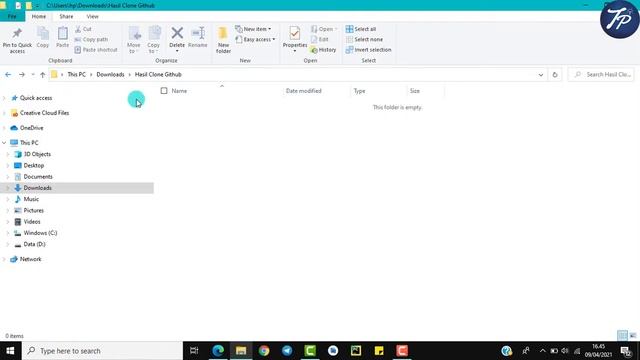The width and height of the screenshot is (640, 360).
Task: Expand the Quick access tree node
Action: [x=4, y=98]
